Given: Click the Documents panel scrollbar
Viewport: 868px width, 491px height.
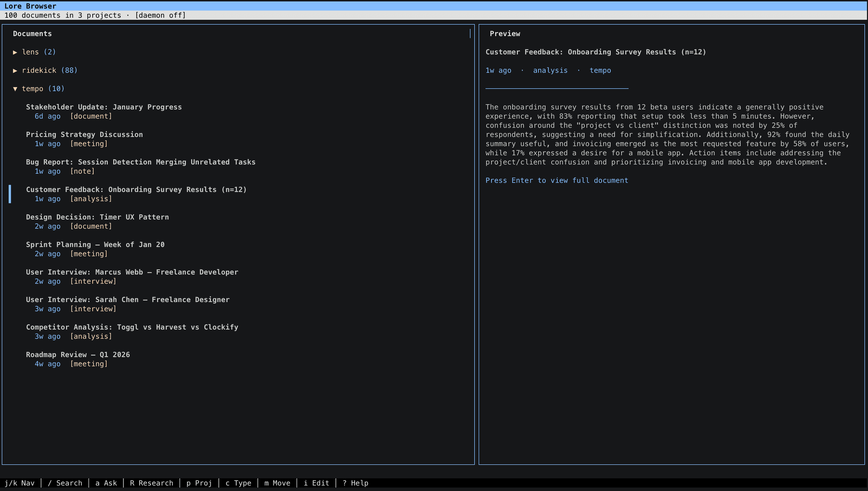Looking at the screenshot, I should coord(470,33).
